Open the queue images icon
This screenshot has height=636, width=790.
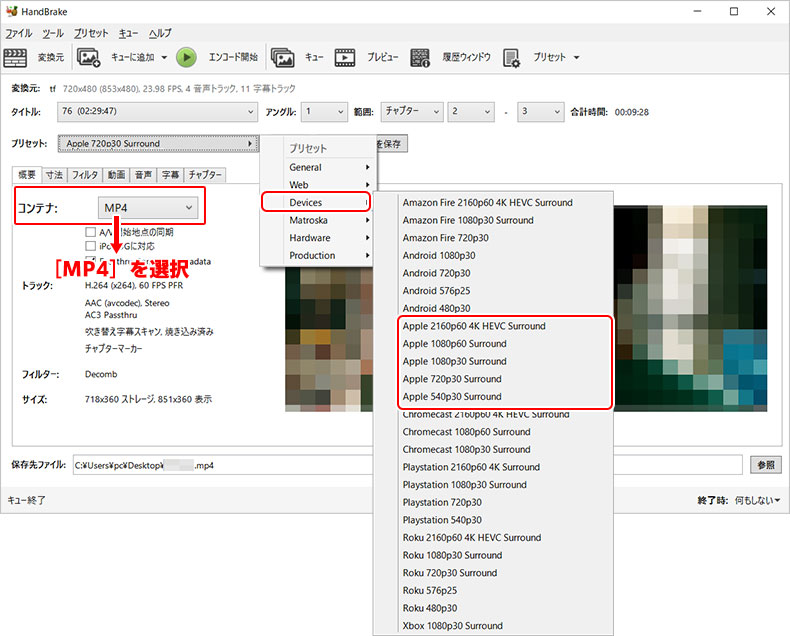point(283,57)
